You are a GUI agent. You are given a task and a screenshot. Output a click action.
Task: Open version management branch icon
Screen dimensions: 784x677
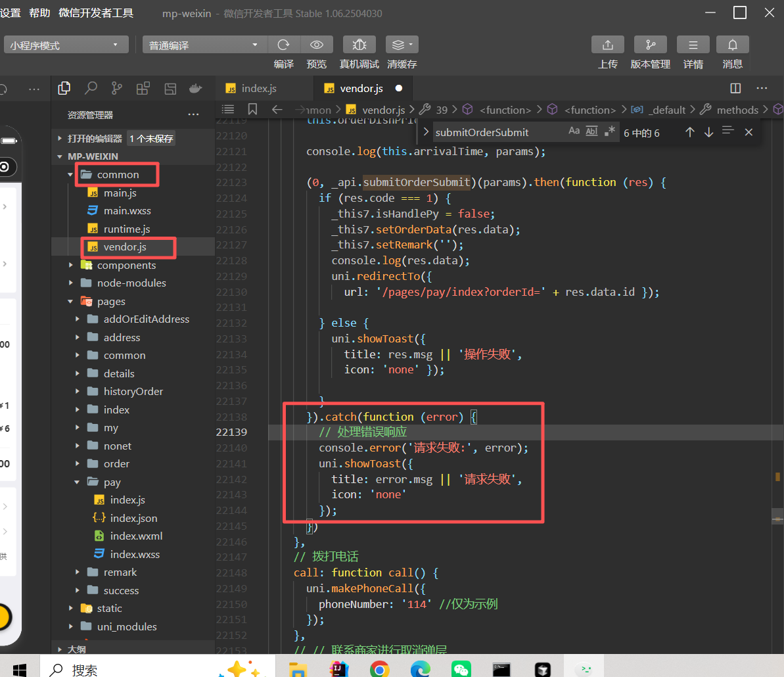650,45
